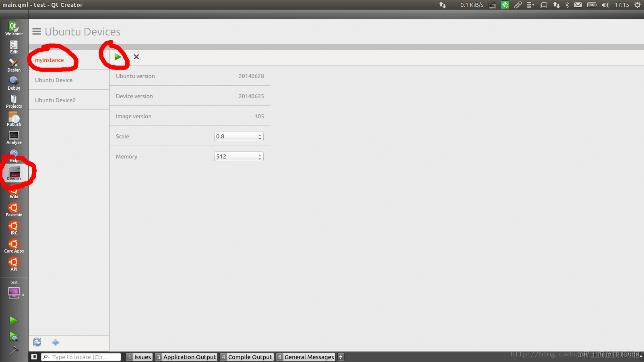
Task: Delete the emulator with X icon
Action: pyautogui.click(x=136, y=57)
